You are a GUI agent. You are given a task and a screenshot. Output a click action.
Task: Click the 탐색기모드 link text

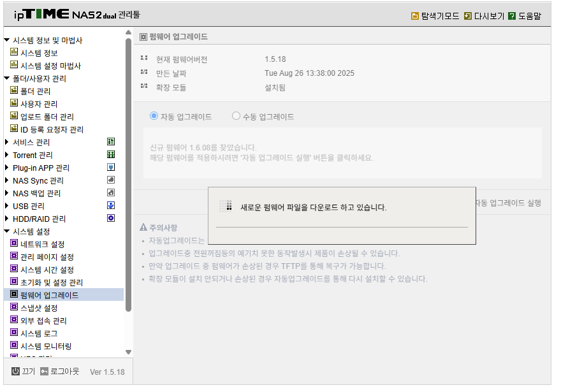440,16
